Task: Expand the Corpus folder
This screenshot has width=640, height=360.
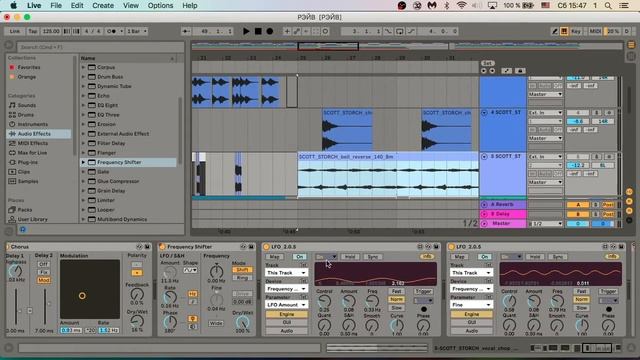Action: click(83, 67)
